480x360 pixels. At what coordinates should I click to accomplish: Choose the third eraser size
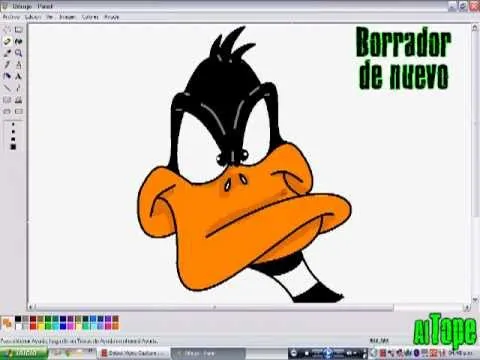13,139
